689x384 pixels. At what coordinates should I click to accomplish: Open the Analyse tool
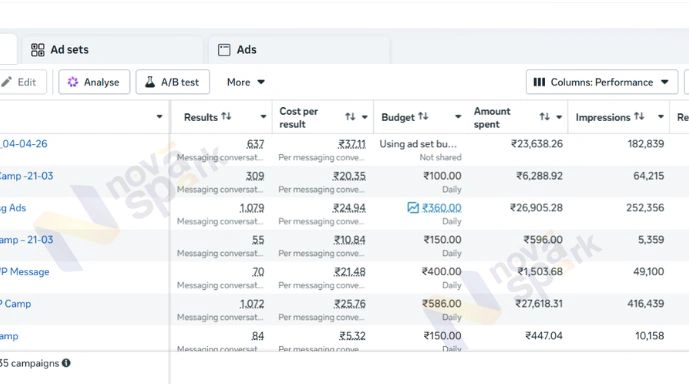click(94, 82)
